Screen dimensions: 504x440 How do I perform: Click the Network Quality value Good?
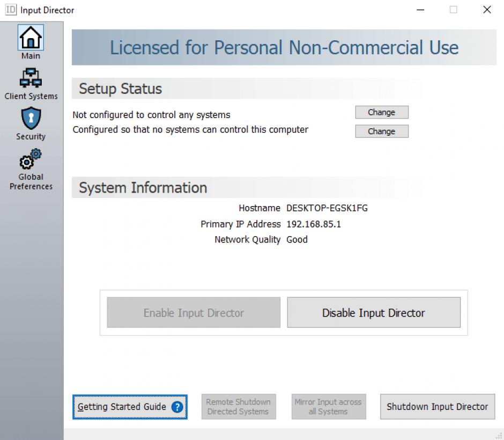click(297, 239)
